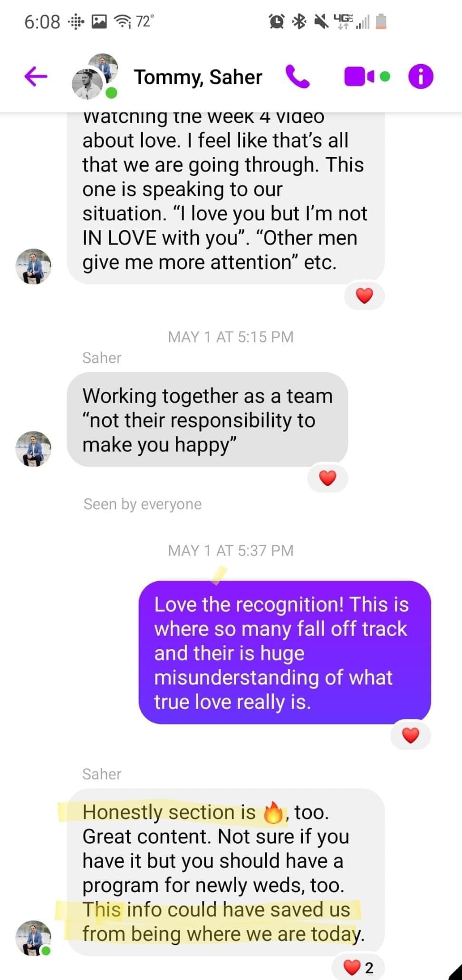Tap the purple 'Love the recognition!' message bubble
The height and width of the screenshot is (980, 462).
pos(285,652)
